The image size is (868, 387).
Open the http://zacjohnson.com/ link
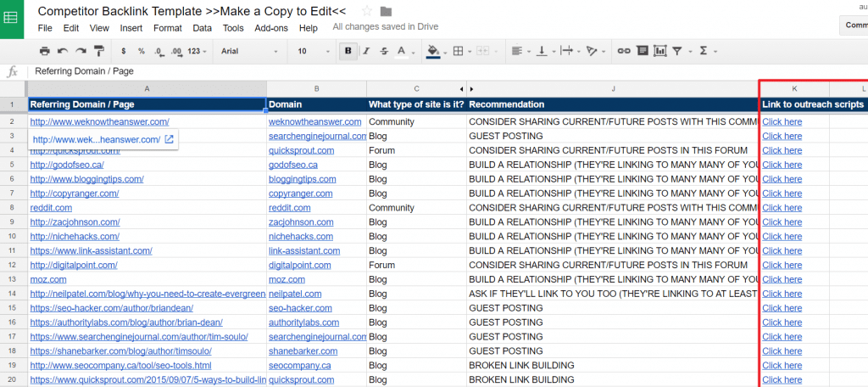(x=75, y=222)
